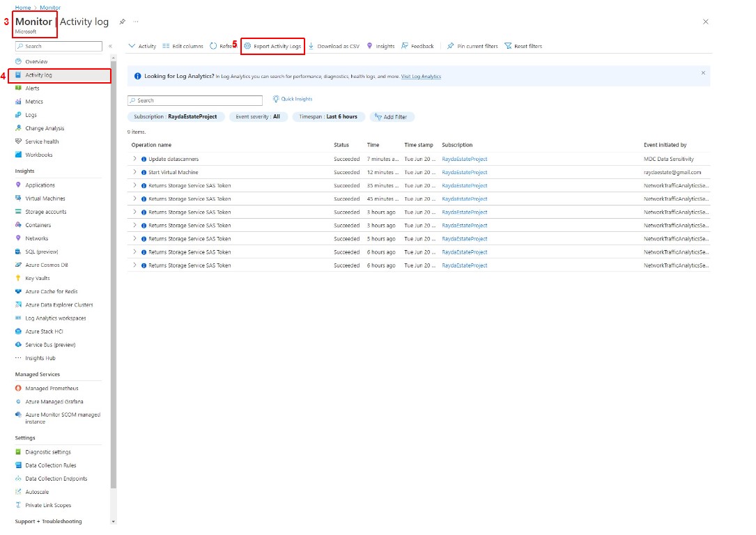The width and height of the screenshot is (756, 535).
Task: Click Edit columns
Action: click(183, 46)
